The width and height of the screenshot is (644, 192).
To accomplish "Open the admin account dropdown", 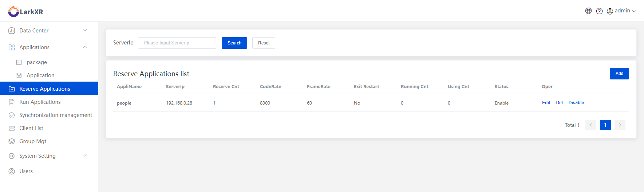I will coord(621,11).
